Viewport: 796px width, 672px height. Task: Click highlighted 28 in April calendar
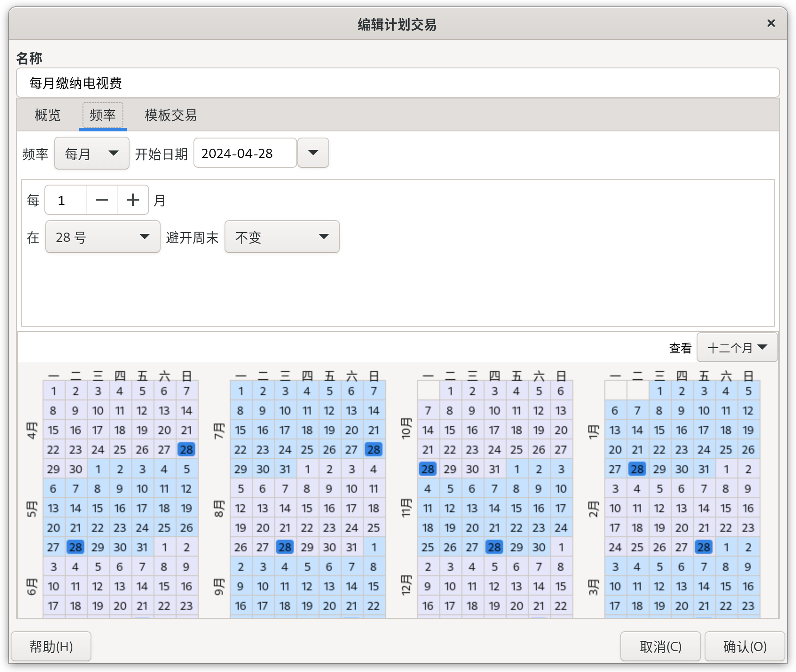tap(186, 450)
